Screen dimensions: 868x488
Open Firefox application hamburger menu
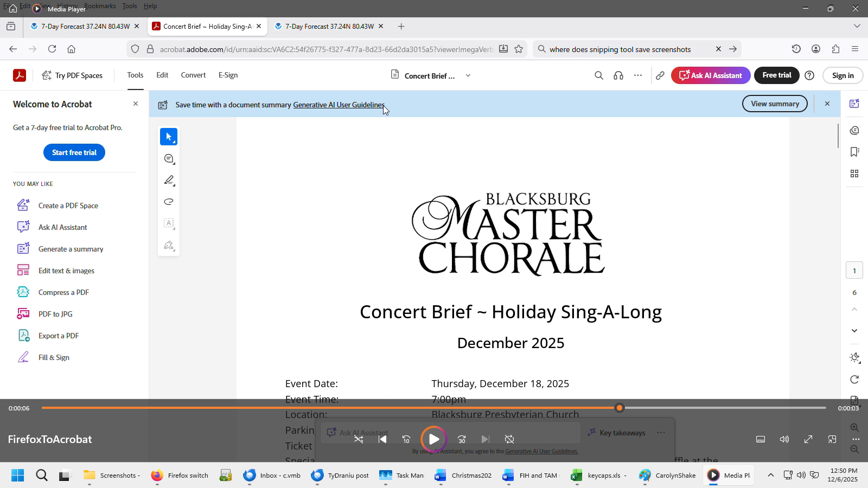tap(855, 49)
